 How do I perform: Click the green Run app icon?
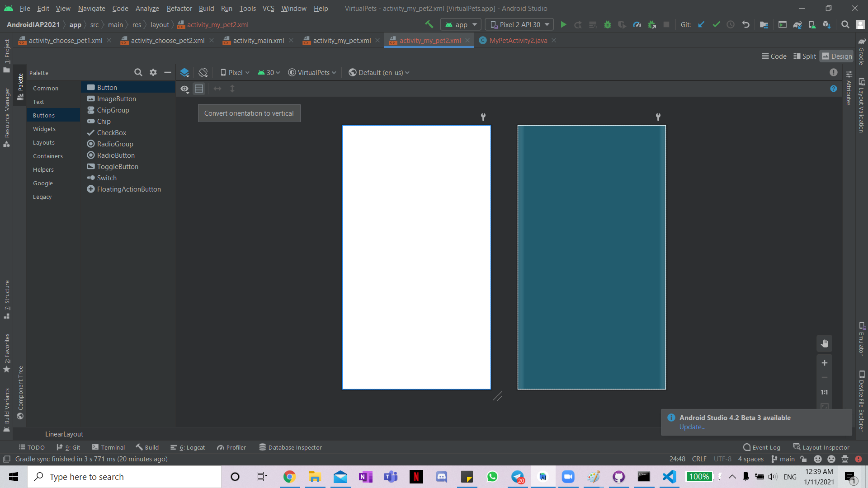[x=563, y=25]
